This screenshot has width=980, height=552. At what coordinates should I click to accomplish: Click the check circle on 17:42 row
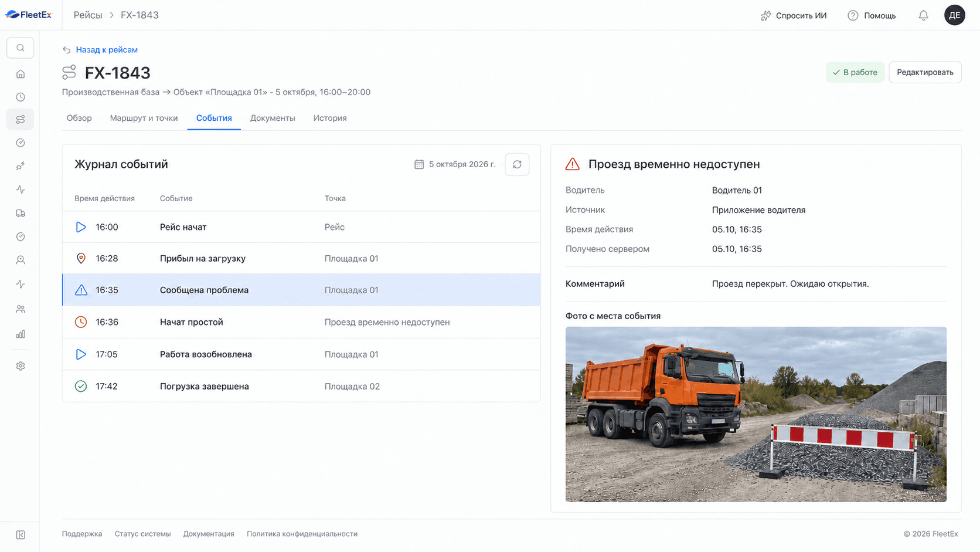pyautogui.click(x=81, y=386)
